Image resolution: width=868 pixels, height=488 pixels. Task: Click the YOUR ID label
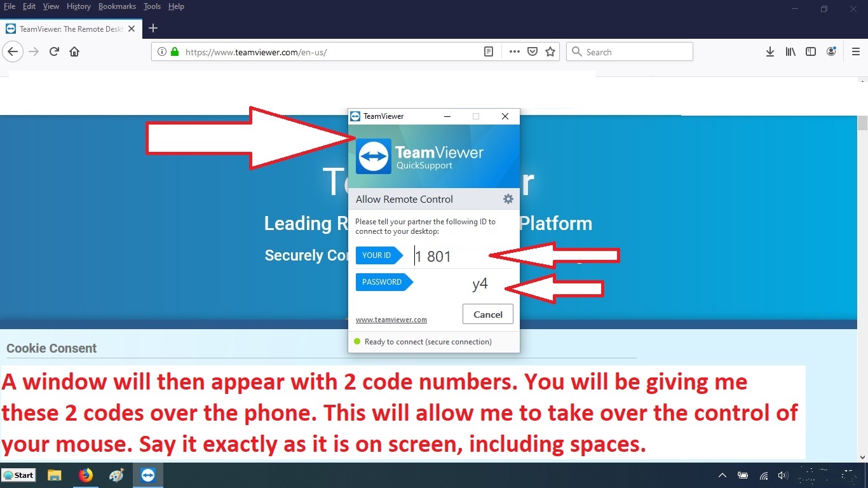[379, 255]
